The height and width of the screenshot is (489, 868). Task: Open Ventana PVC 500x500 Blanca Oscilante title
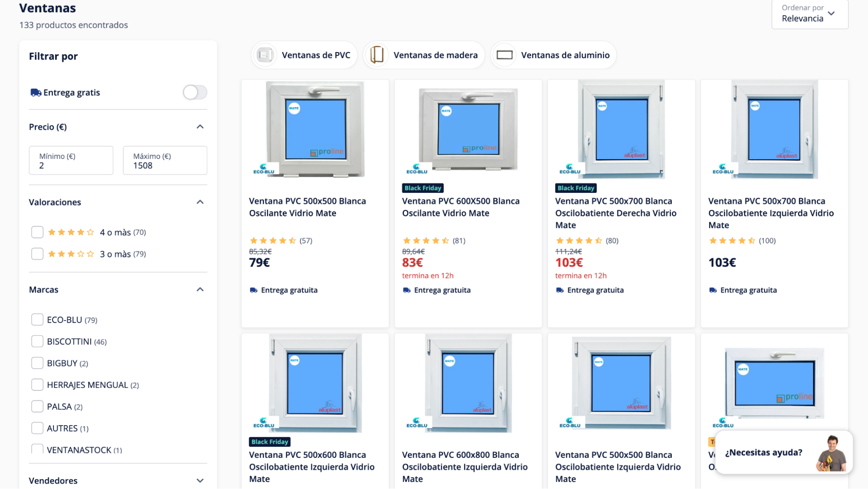pos(307,207)
